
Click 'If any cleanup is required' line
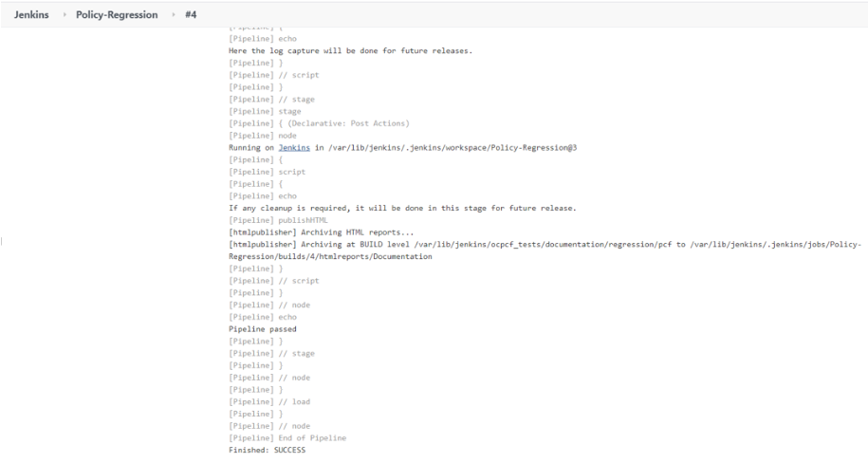pos(402,208)
